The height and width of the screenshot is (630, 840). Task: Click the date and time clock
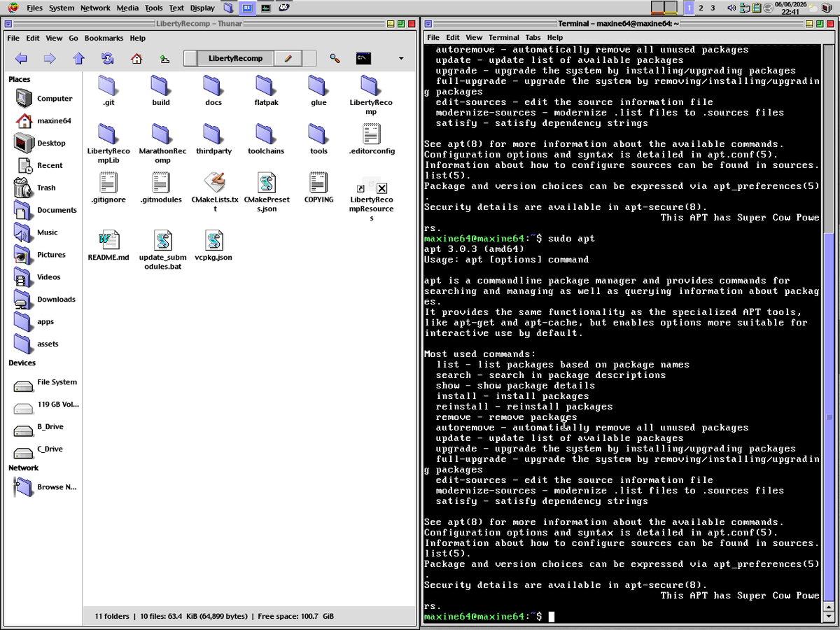tap(790, 8)
